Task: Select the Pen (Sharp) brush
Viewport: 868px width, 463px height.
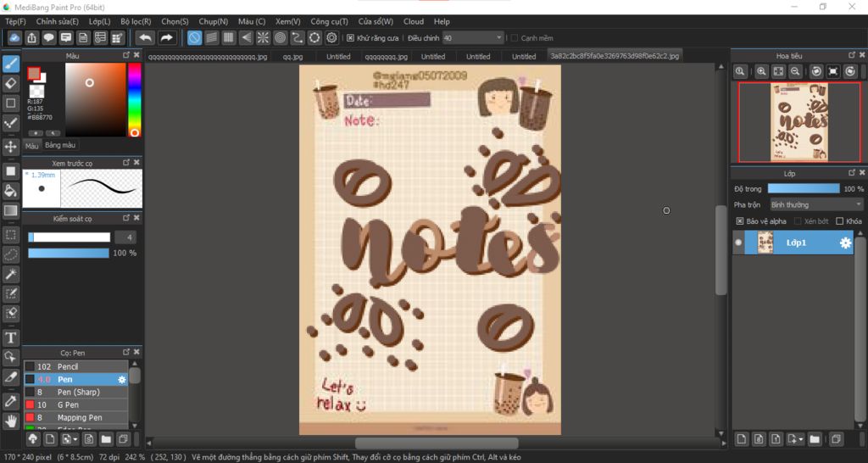Action: coord(75,392)
